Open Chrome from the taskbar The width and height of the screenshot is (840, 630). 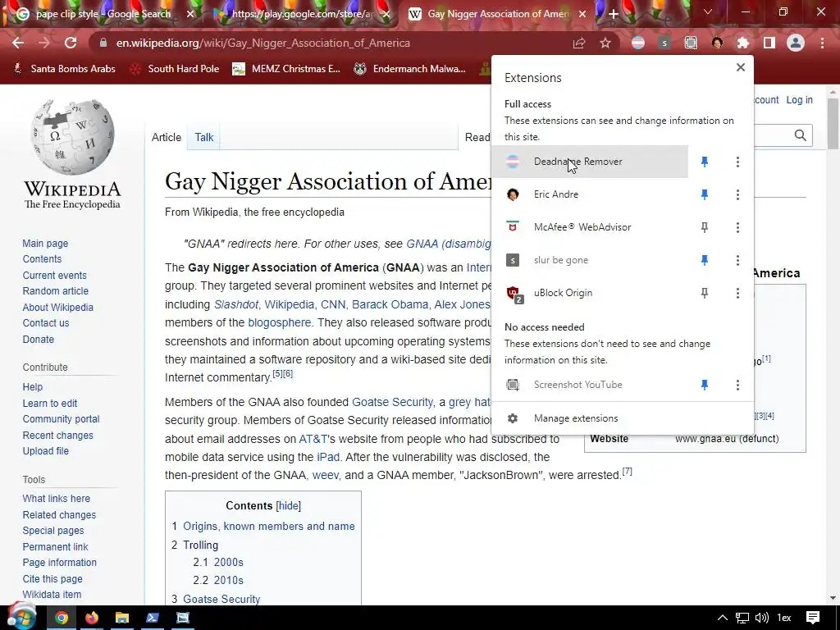tap(61, 618)
